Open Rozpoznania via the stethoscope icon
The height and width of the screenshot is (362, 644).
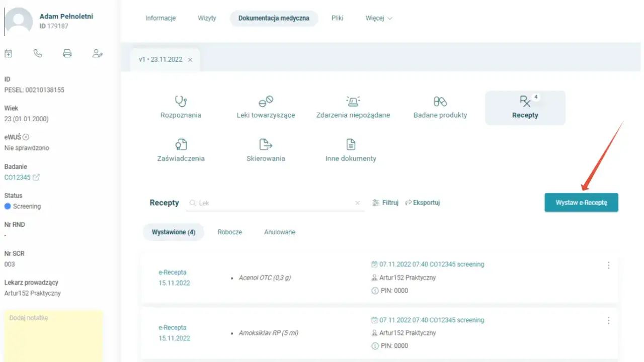(x=182, y=102)
